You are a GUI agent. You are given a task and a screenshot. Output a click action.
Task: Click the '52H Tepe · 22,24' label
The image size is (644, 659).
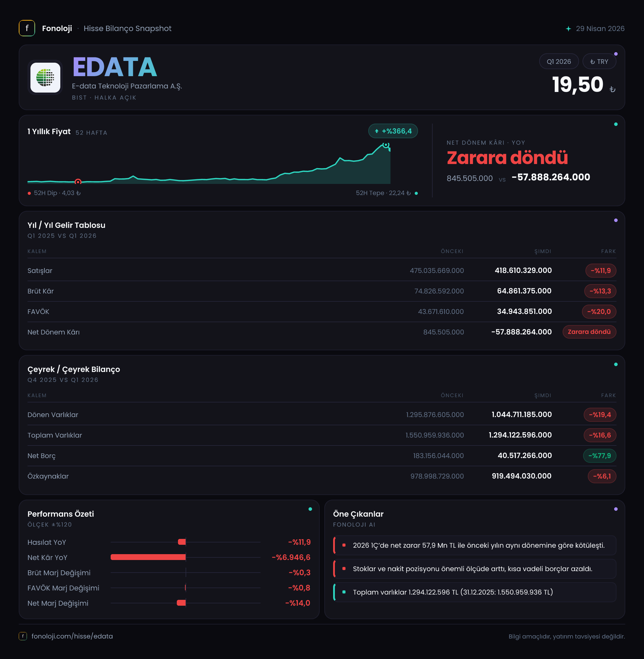(x=383, y=193)
